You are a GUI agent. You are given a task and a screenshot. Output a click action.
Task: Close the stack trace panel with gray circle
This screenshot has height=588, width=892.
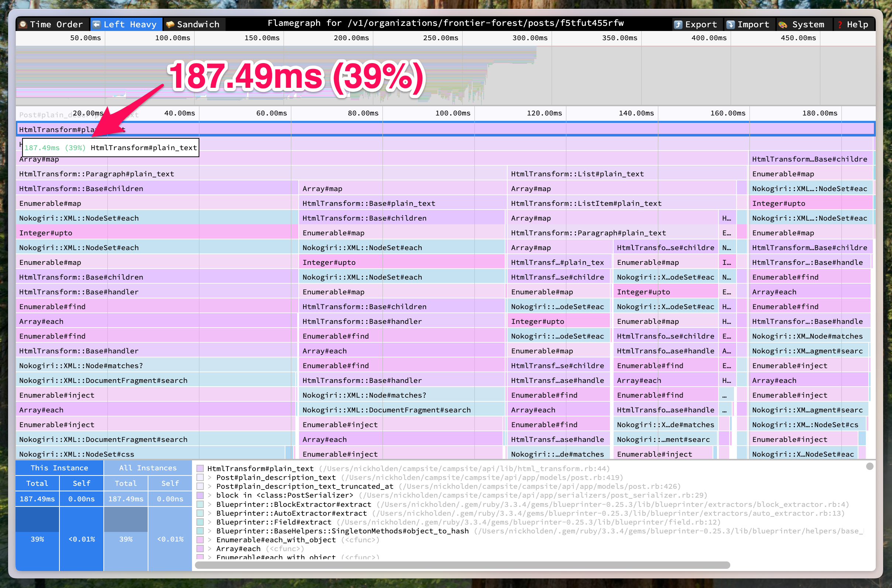(869, 466)
